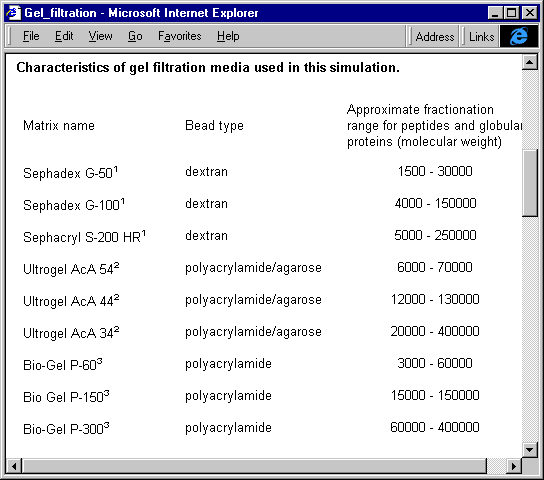
Task: Click bead type of Ultrogel AcA 54
Action: pos(253,268)
